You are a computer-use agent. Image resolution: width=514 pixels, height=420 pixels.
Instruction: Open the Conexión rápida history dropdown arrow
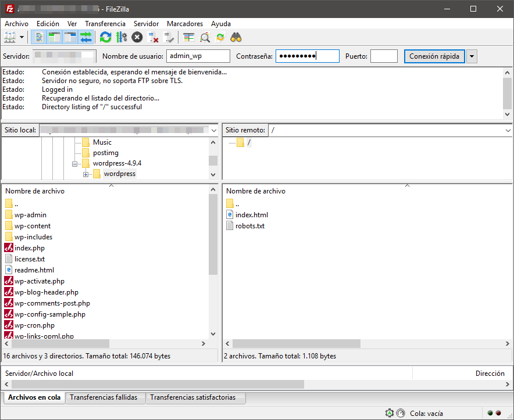pos(472,56)
